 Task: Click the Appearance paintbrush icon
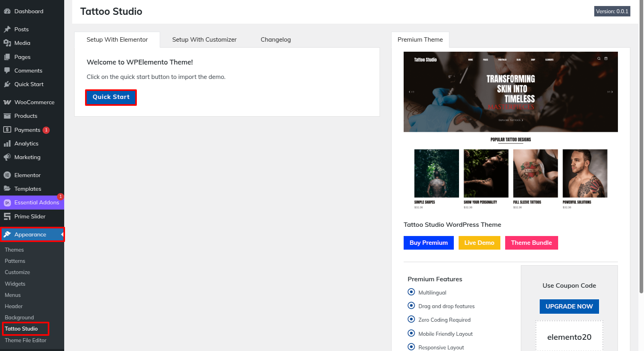pos(7,234)
